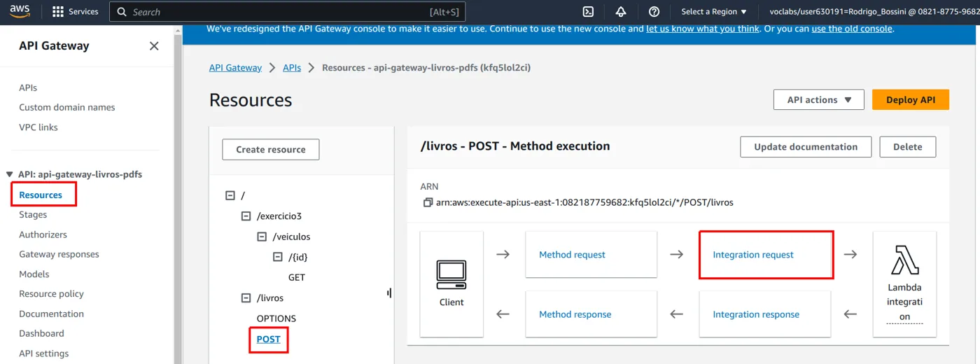This screenshot has width=980, height=364.
Task: Collapse the /exercicio3 resource node
Action: click(x=246, y=216)
